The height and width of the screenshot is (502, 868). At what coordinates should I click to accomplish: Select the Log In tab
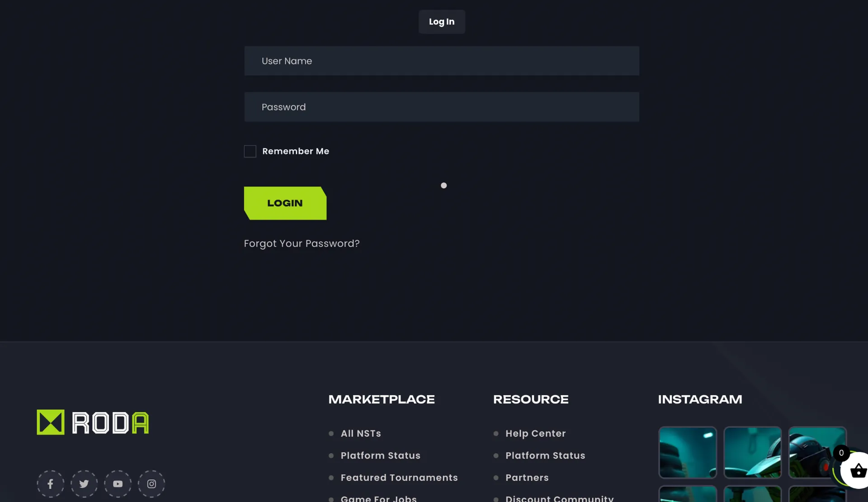tap(442, 22)
